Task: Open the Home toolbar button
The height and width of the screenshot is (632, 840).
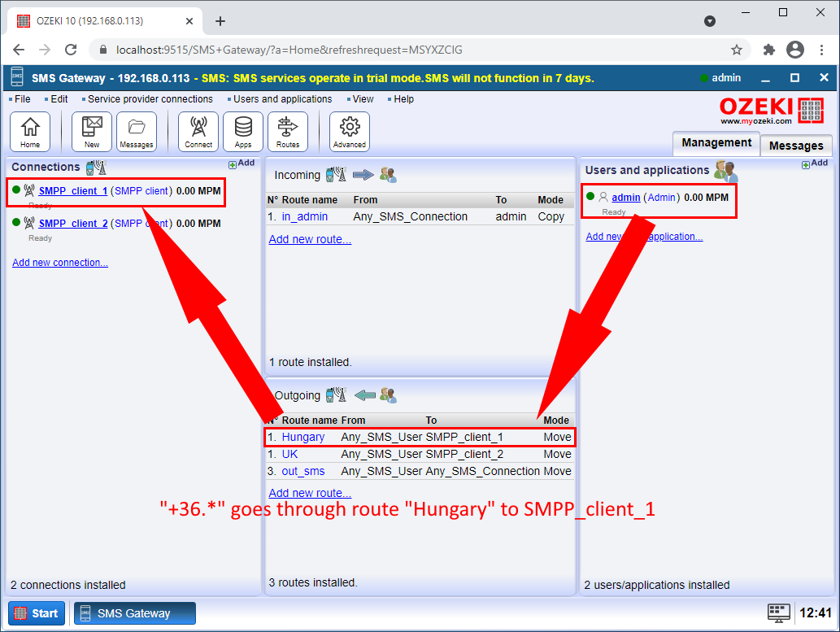Action: click(x=30, y=132)
